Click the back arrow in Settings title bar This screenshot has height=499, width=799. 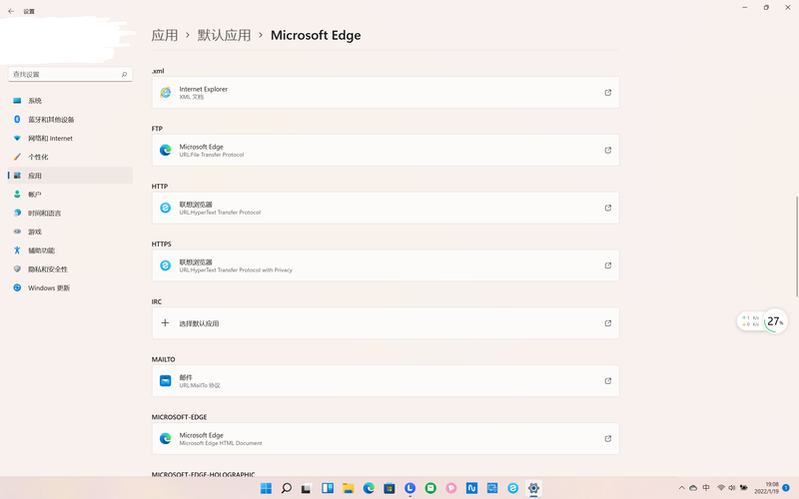tap(11, 11)
